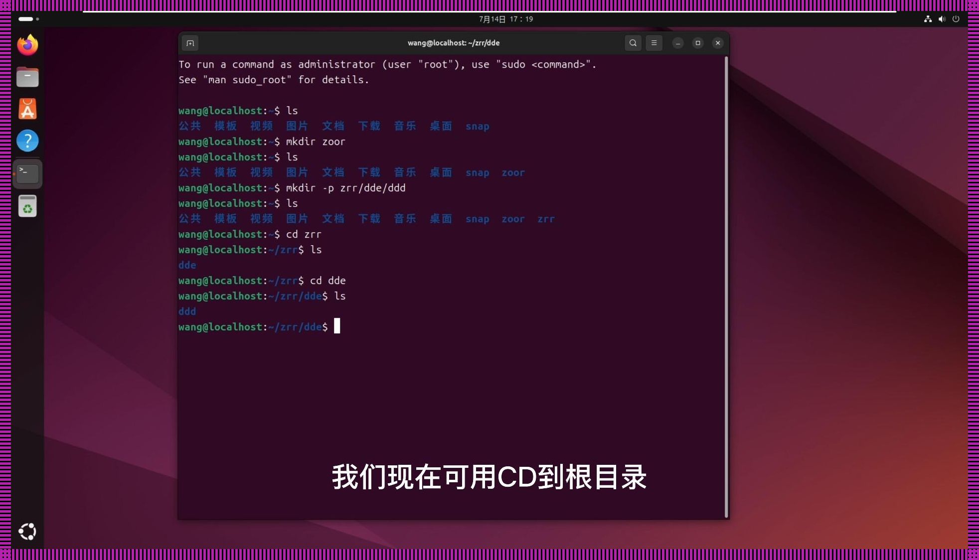Click the terminal title wang@localhost: ~/zrr/dde

tap(454, 43)
